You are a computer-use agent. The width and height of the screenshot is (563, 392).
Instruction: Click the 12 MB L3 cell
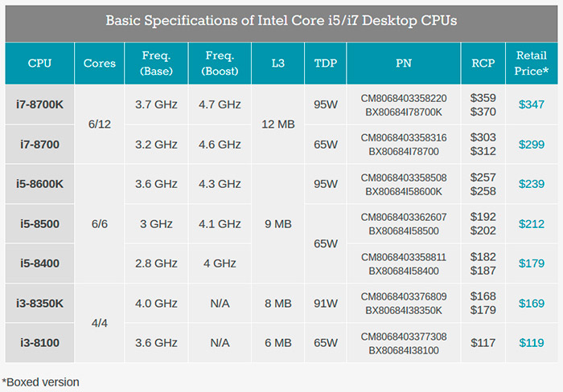[x=278, y=124]
